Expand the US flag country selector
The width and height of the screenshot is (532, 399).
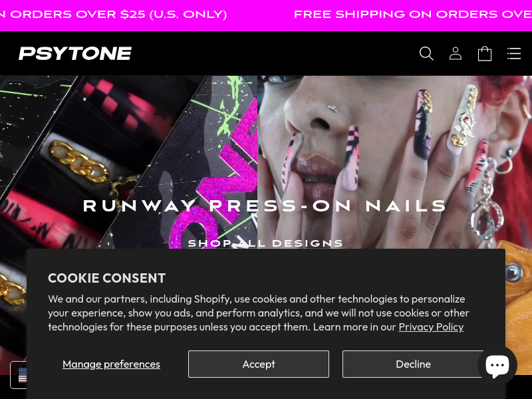(x=19, y=375)
